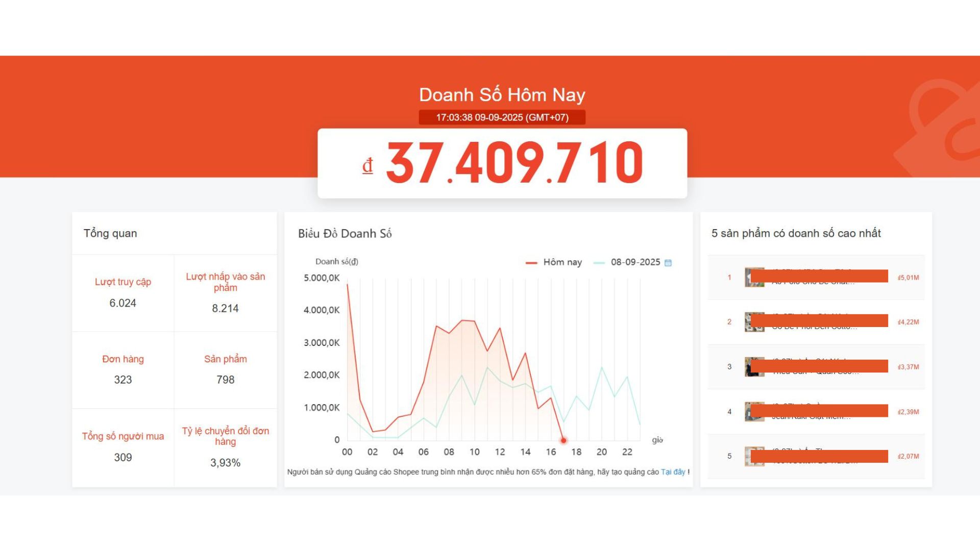The height and width of the screenshot is (551, 980).
Task: Click the red data point at hour 17
Action: click(563, 440)
